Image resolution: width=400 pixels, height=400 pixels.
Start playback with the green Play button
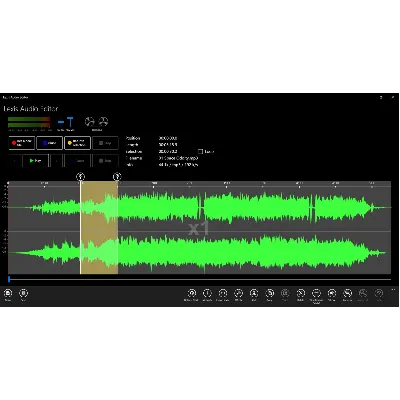pyautogui.click(x=35, y=161)
